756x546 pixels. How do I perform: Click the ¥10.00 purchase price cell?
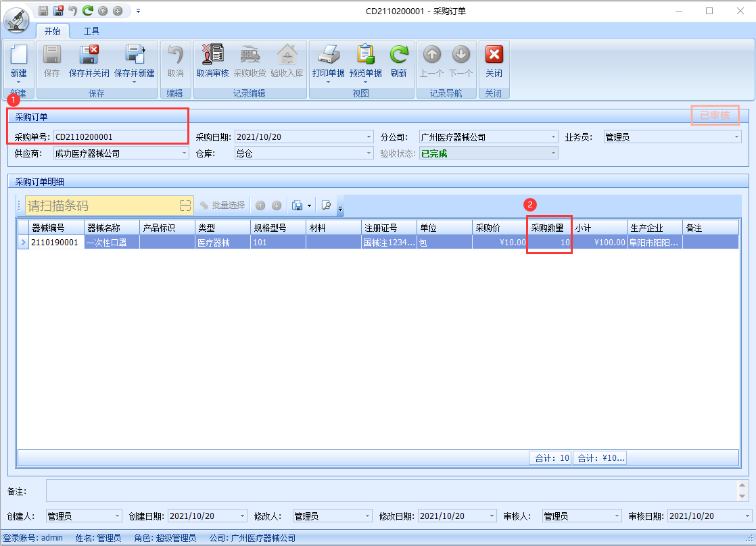500,243
